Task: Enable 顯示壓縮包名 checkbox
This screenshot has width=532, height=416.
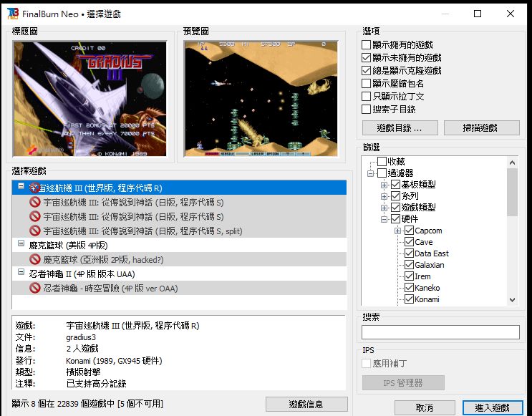Action: click(x=366, y=84)
